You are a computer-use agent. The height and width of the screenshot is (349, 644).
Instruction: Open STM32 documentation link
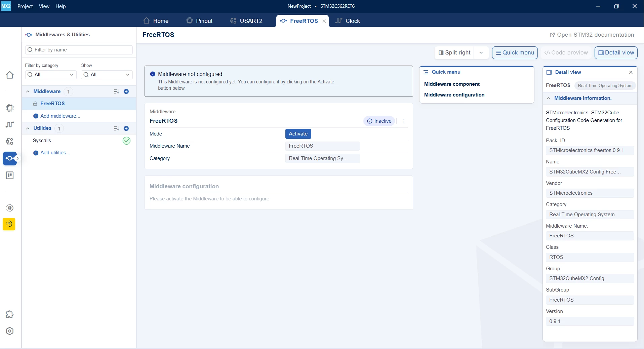pos(592,35)
